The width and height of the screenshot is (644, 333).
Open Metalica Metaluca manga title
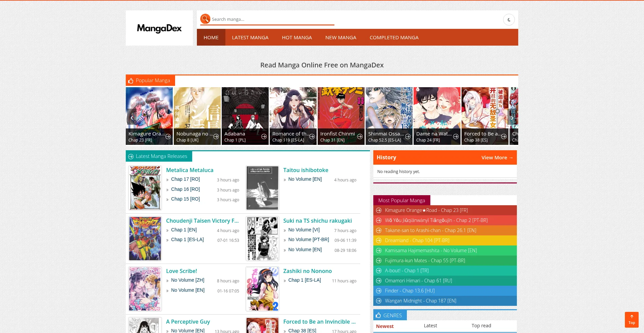(x=190, y=170)
